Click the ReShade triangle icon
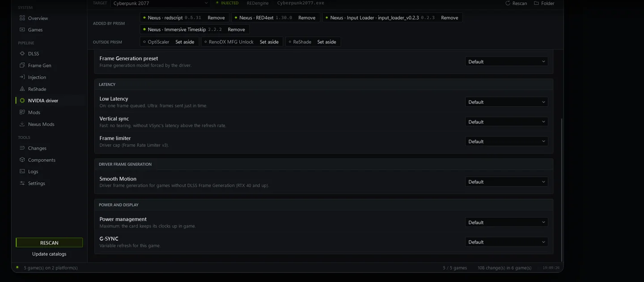Screen dimensions: 644x282 point(22,89)
